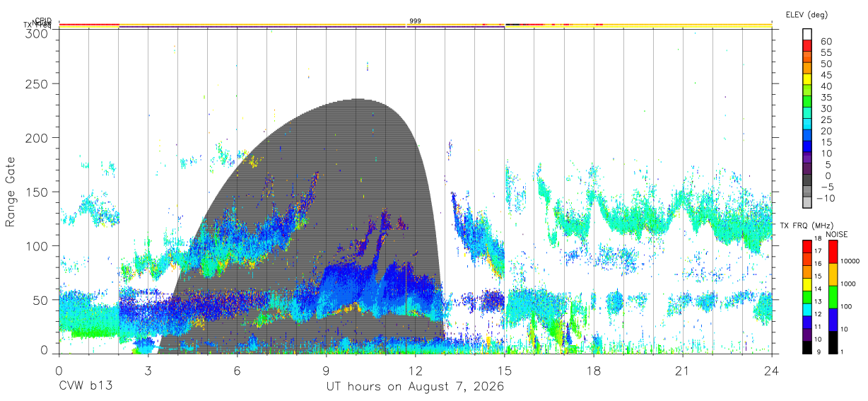Click the 21 tick on UT hours axis
This screenshot has width=868, height=401.
tap(683, 370)
